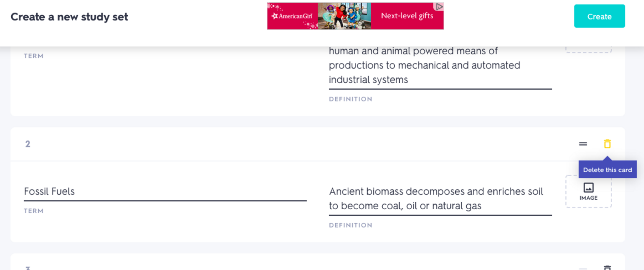The height and width of the screenshot is (270, 644).
Task: Click the dolls photo in the banner ad
Action: tap(344, 16)
